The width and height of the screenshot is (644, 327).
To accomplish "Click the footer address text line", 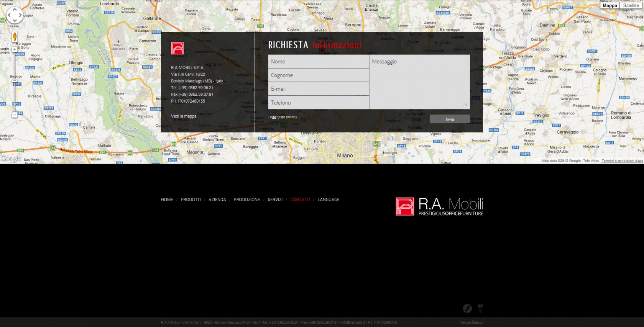I will [x=279, y=322].
